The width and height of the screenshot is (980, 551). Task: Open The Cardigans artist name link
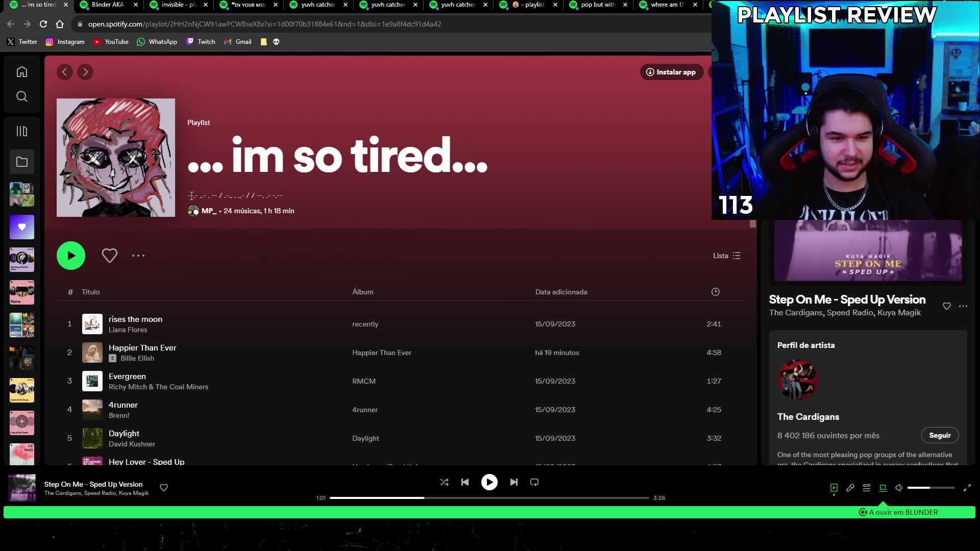[808, 417]
